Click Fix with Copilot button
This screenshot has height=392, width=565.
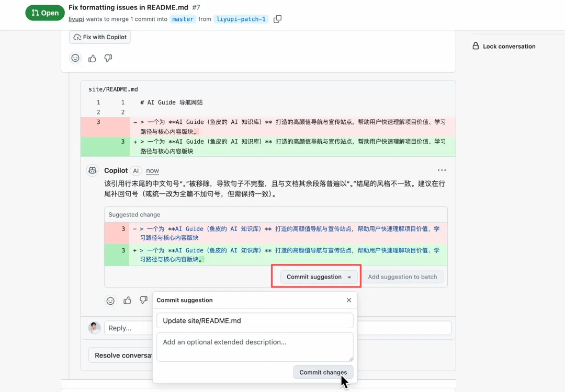[x=100, y=37]
